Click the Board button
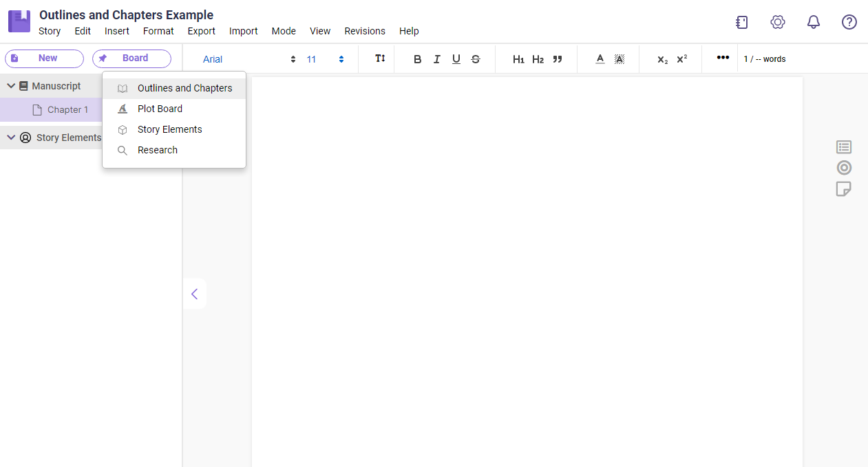868x467 pixels. [131, 58]
